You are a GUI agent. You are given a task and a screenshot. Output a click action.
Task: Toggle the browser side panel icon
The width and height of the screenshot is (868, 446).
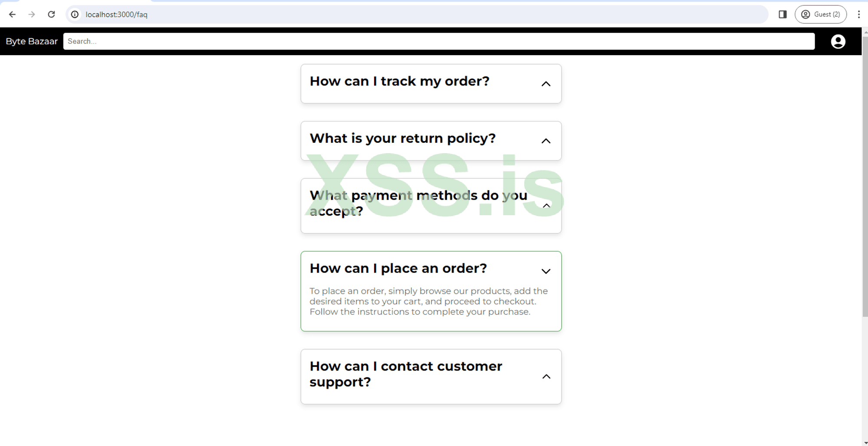(783, 14)
